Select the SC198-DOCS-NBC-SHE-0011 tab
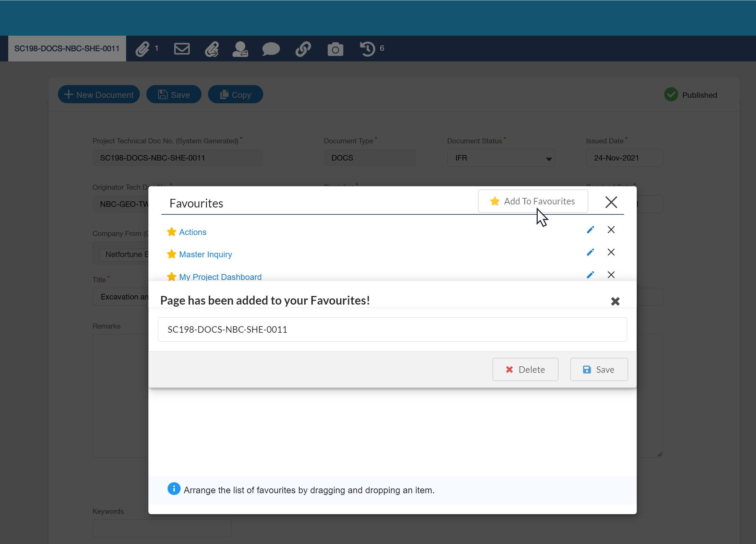The image size is (756, 544). (x=67, y=49)
